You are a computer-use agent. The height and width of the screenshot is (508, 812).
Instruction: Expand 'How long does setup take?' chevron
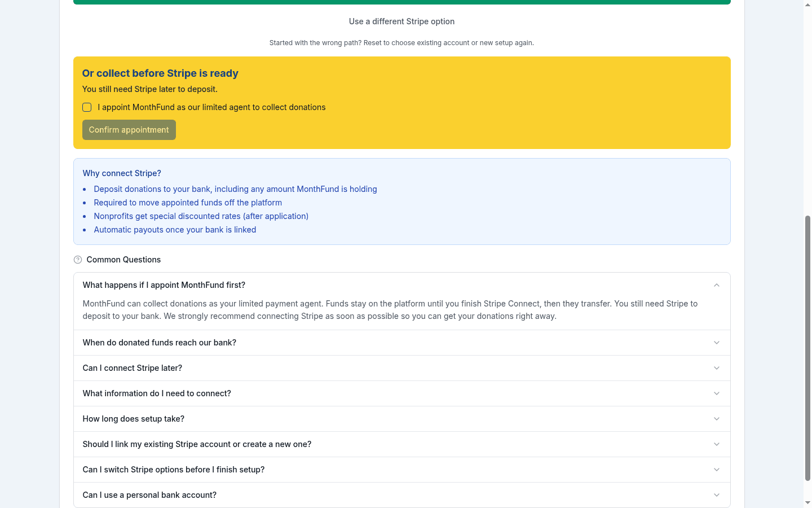pos(717,419)
